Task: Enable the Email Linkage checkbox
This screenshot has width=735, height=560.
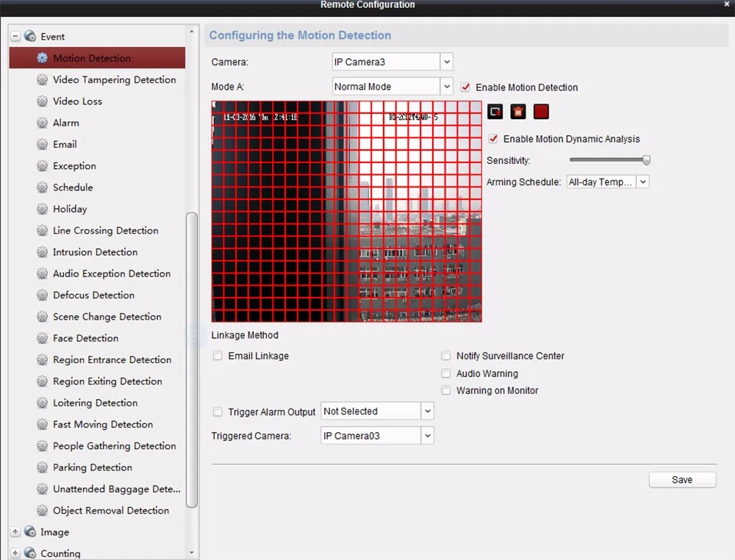Action: (218, 356)
